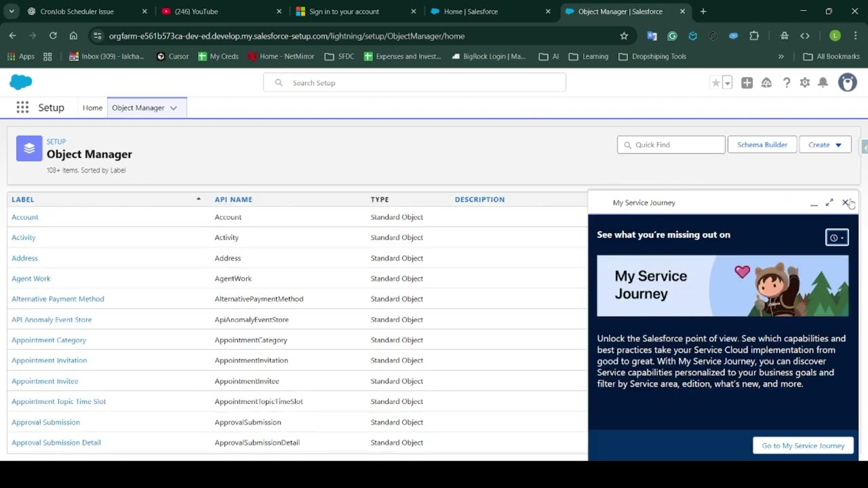
Task: Open the clock dropdown in journey panel
Action: [837, 237]
